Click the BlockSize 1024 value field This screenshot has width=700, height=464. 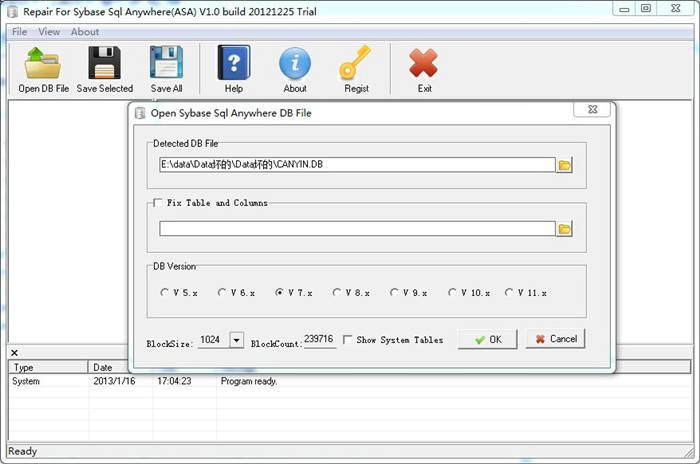[213, 340]
